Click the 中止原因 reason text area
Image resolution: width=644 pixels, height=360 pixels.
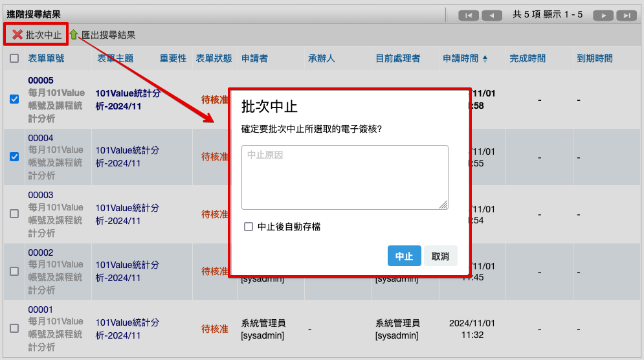345,177
